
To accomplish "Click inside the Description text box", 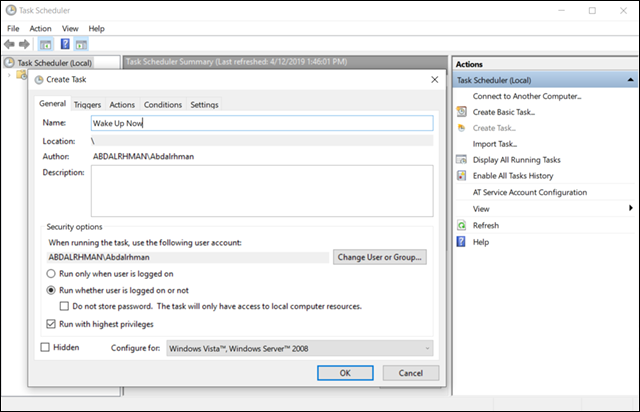I will [x=262, y=191].
